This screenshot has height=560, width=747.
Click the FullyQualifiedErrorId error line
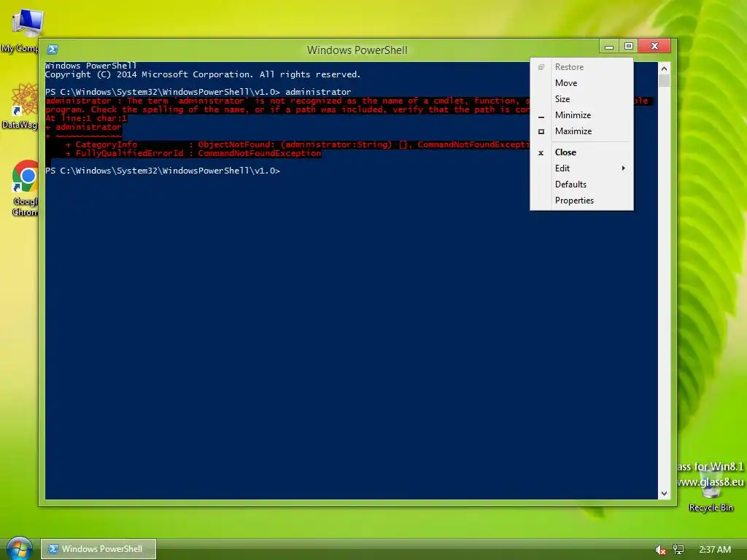pyautogui.click(x=193, y=153)
